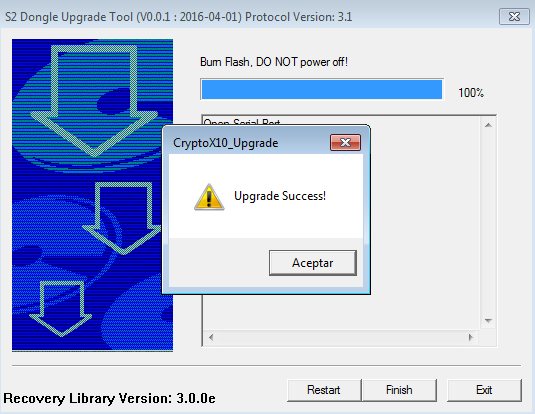Close the CryptoX10_Upgrade dialog with red X
Image resolution: width=535 pixels, height=414 pixels.
point(345,142)
